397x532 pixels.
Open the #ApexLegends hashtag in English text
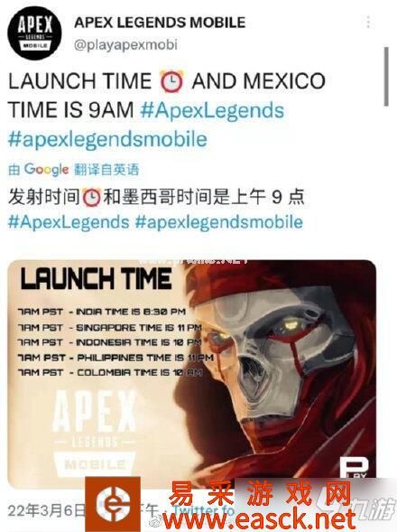(x=212, y=110)
